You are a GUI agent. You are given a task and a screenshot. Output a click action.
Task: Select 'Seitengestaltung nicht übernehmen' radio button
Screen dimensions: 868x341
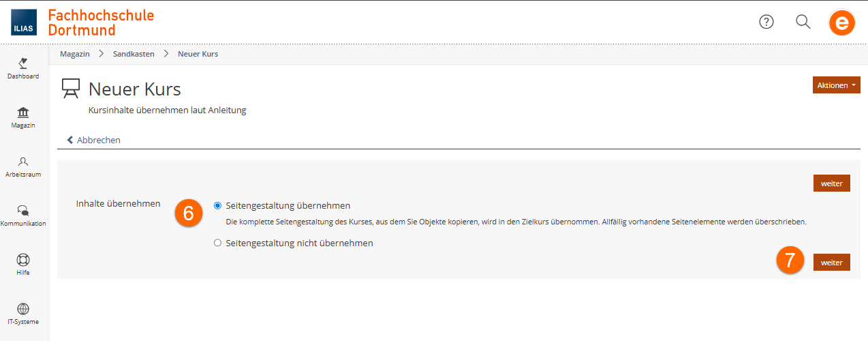[x=218, y=243]
